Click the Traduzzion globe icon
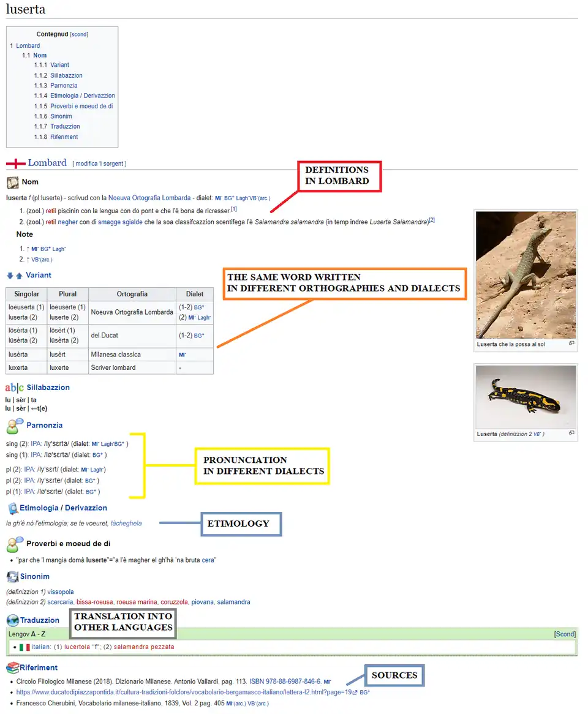This screenshot has width=588, height=714. (x=12, y=620)
